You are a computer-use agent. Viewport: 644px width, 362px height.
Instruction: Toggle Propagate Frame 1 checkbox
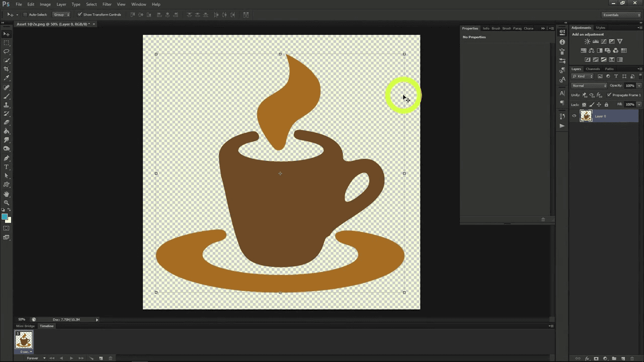coord(609,95)
